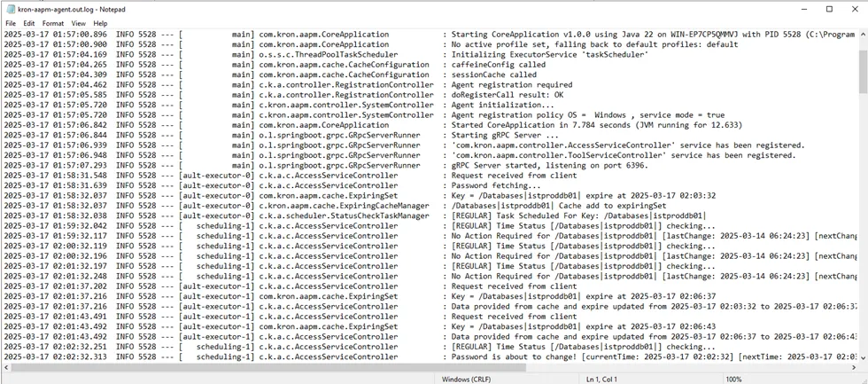The width and height of the screenshot is (868, 384).
Task: Click the Notepad icon in title bar
Action: [x=10, y=10]
